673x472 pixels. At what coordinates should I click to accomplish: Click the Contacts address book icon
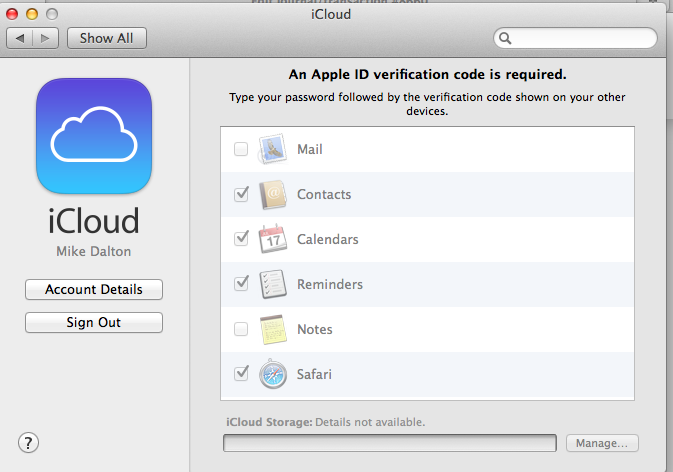pos(273,194)
